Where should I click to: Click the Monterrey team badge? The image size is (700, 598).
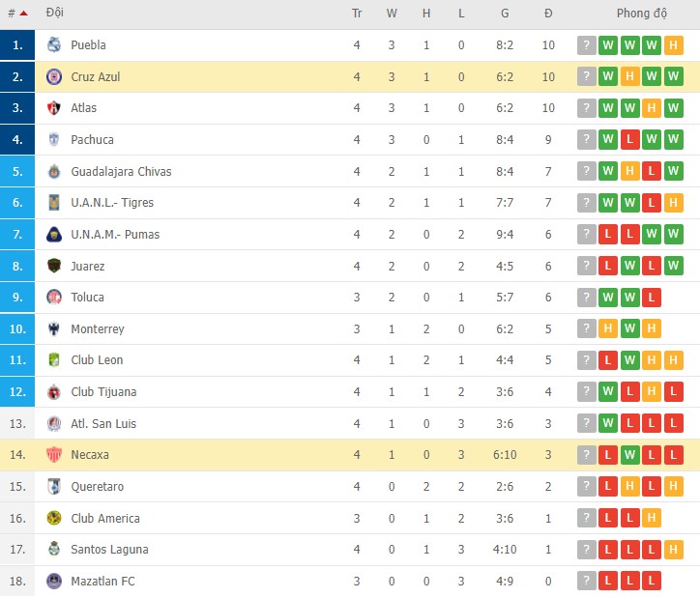pyautogui.click(x=54, y=329)
